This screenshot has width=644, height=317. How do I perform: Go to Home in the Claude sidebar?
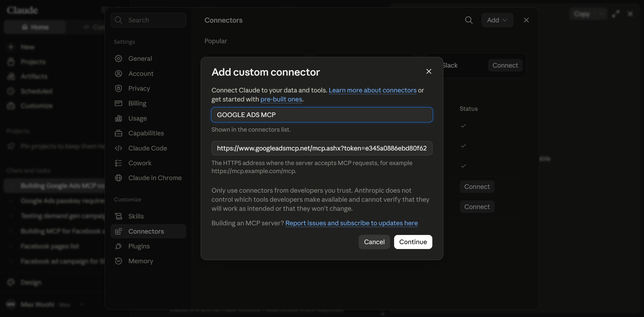(35, 27)
